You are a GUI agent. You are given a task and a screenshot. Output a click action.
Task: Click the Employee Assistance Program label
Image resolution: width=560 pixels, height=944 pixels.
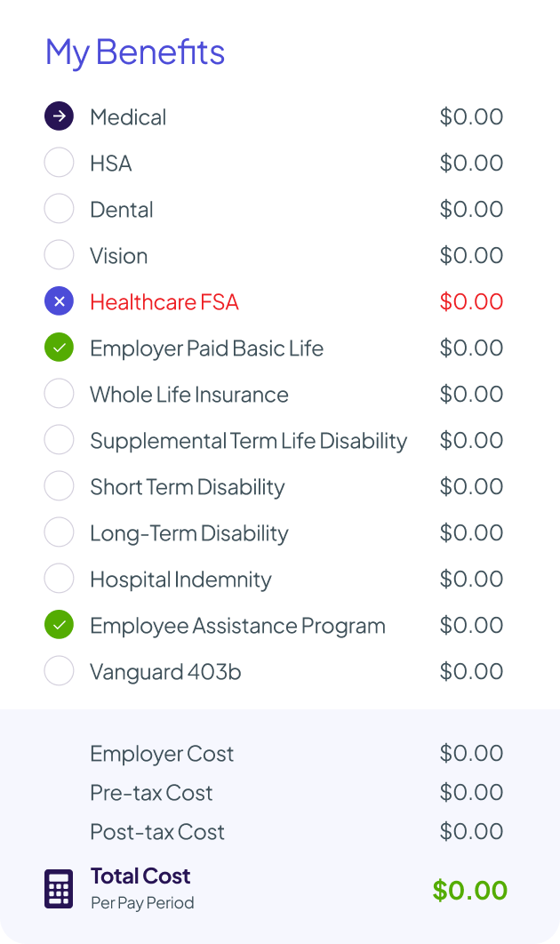(x=237, y=626)
